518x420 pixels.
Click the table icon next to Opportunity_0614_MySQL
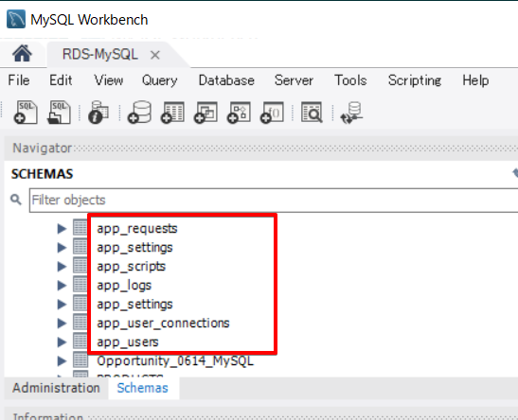tap(80, 360)
